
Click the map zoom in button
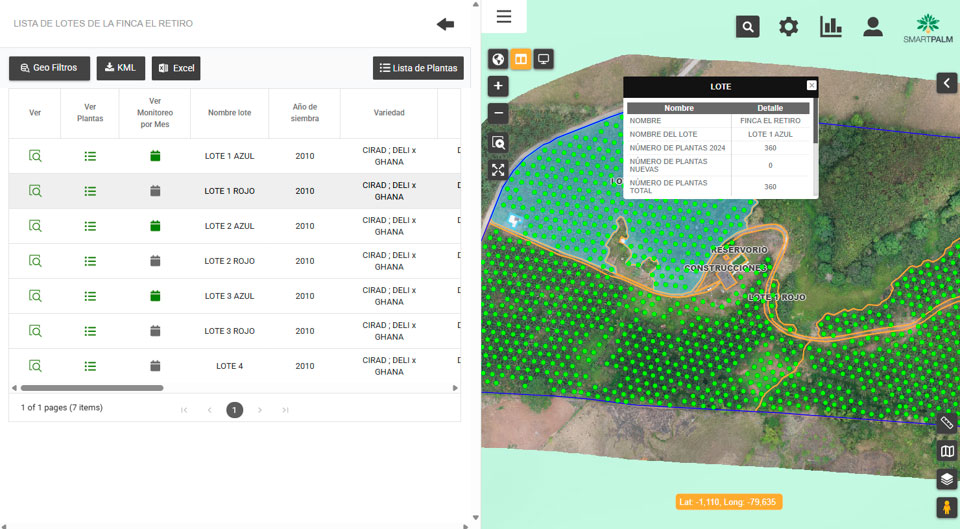click(x=498, y=86)
